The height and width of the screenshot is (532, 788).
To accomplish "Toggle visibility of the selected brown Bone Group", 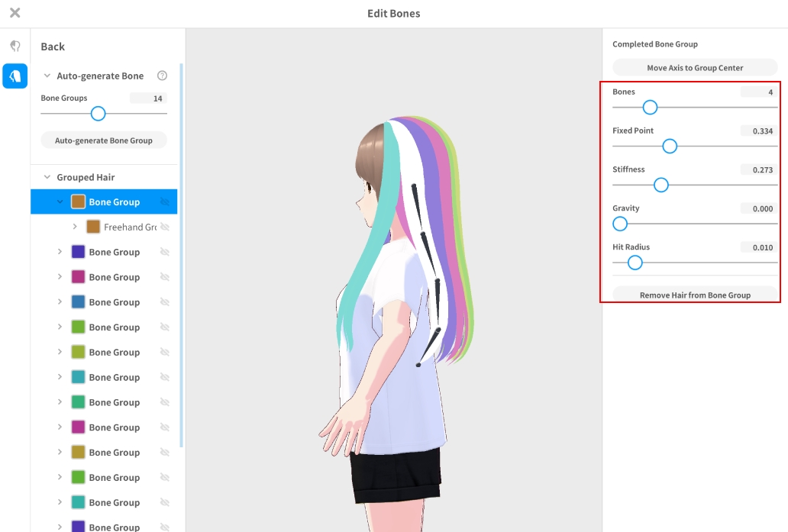I will click(165, 202).
